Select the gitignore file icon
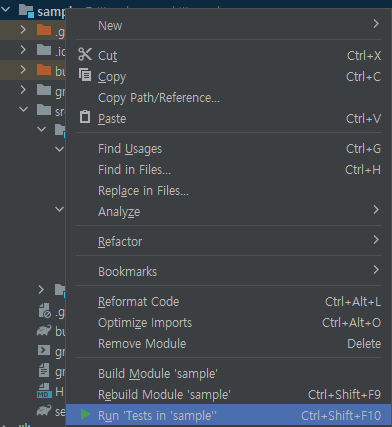This screenshot has height=427, width=392. point(44,311)
